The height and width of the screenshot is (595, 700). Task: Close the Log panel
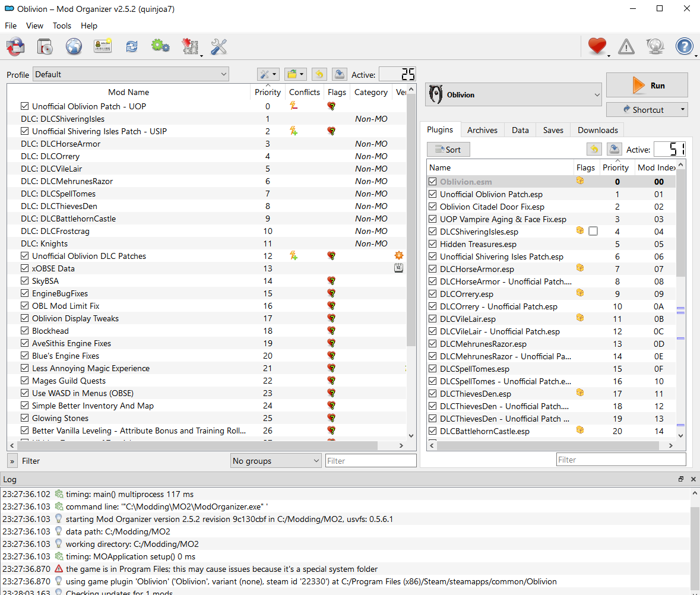[693, 479]
